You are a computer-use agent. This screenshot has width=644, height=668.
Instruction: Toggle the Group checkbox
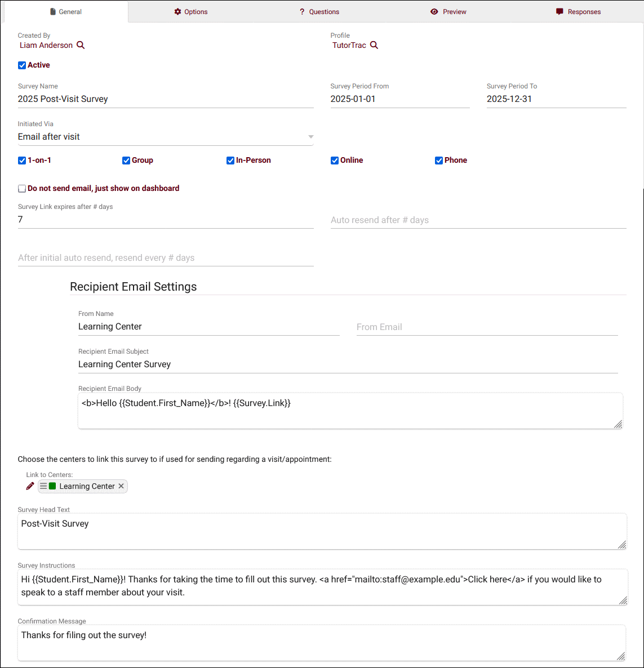pyautogui.click(x=126, y=161)
